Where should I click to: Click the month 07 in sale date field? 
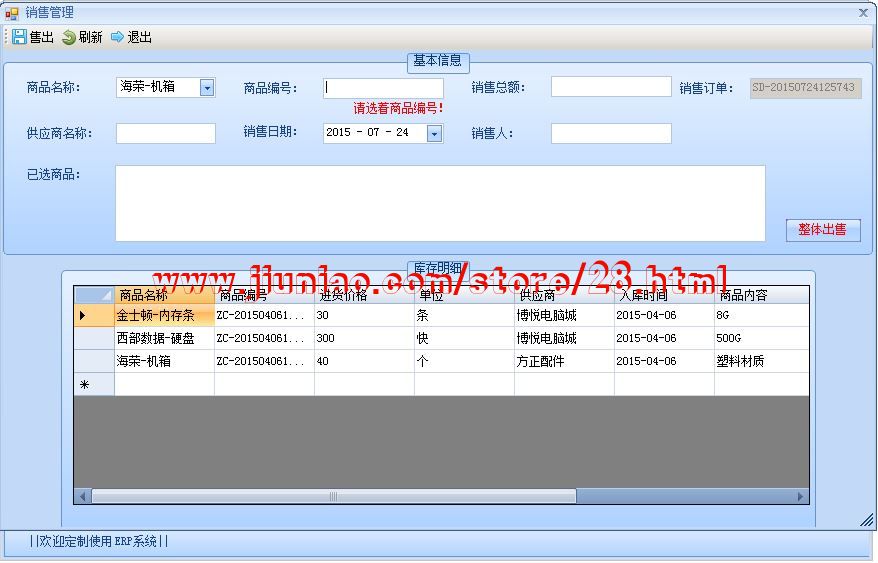(373, 133)
